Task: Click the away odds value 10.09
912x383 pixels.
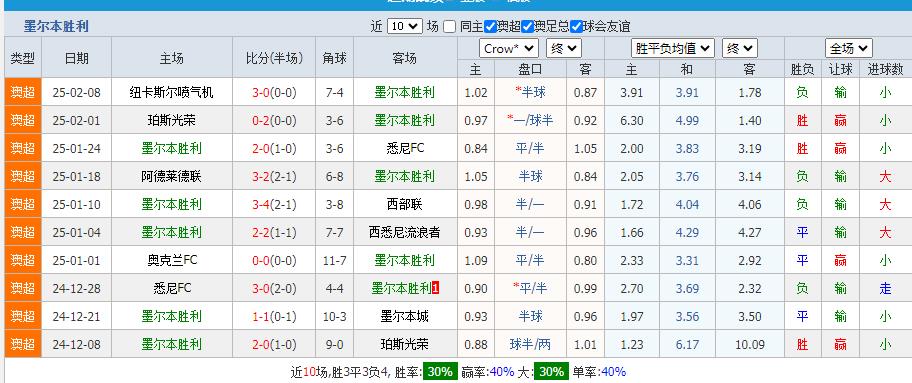Action: tap(749, 344)
